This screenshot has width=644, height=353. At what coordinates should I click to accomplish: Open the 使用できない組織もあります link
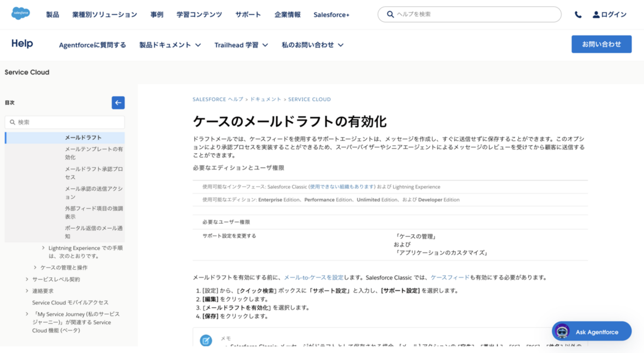[342, 187]
